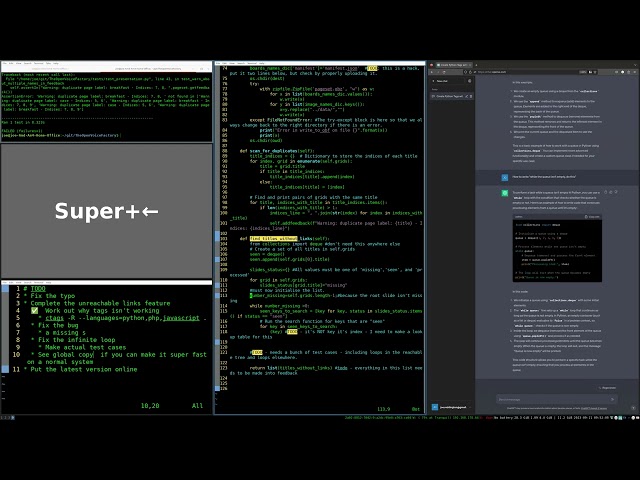Click the shield tracking protection icon in address bar
This screenshot has width=640, height=480.
466,72
